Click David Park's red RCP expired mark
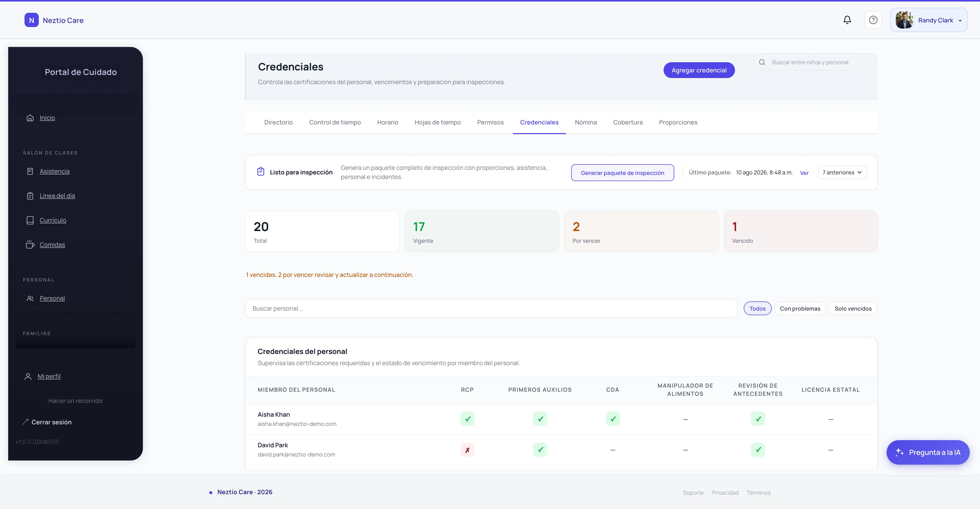 pos(467,450)
